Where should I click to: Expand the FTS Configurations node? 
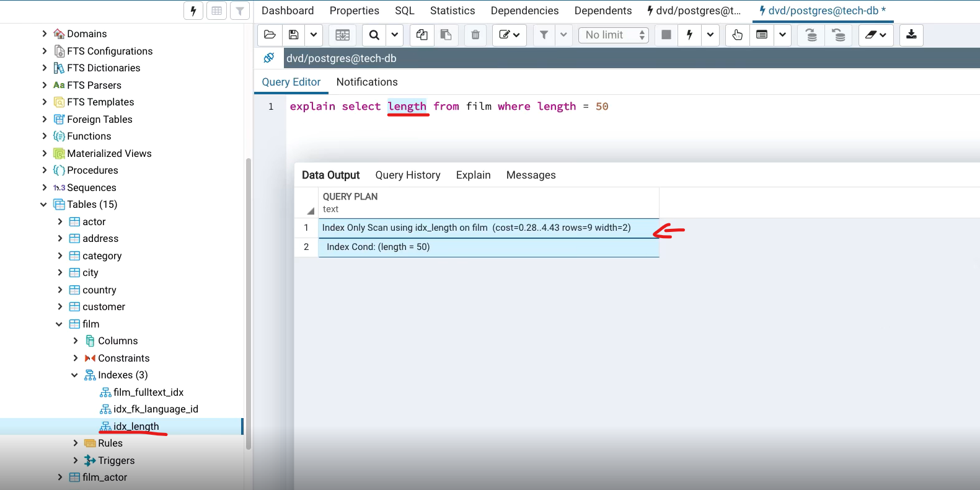click(44, 51)
